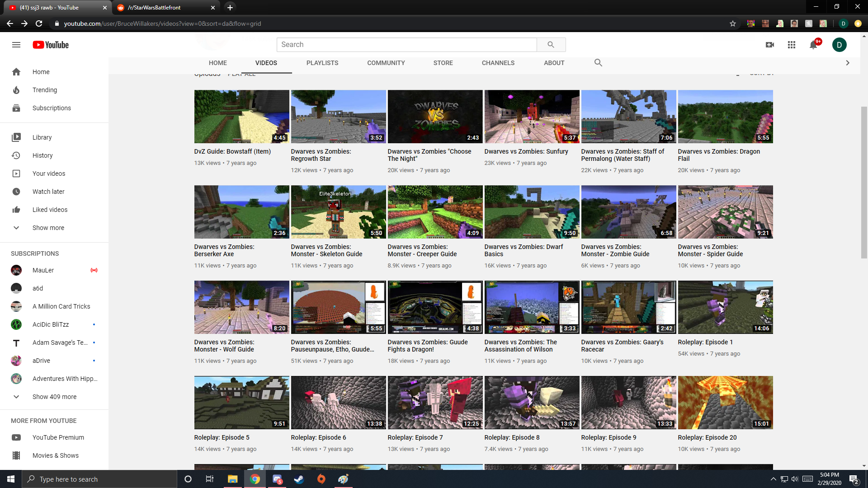
Task: Open File Explorer from the taskbar
Action: 232,479
